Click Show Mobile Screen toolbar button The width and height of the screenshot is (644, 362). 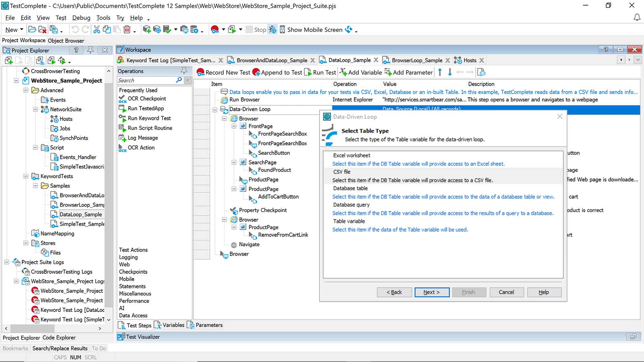click(x=310, y=29)
